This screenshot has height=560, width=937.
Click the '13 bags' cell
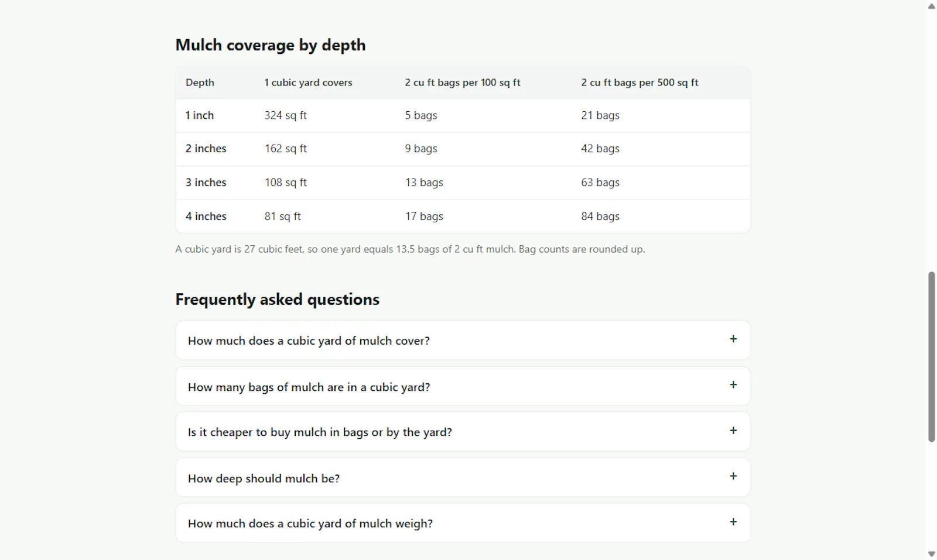pos(424,183)
